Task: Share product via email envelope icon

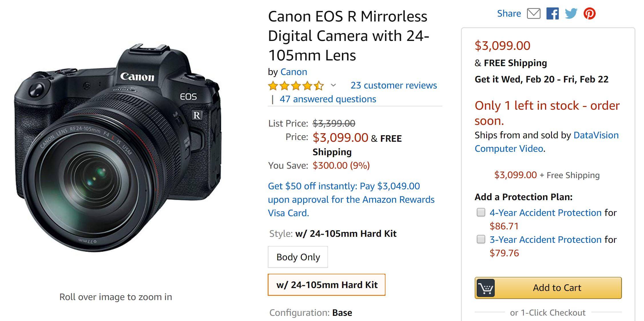Action: click(x=534, y=13)
